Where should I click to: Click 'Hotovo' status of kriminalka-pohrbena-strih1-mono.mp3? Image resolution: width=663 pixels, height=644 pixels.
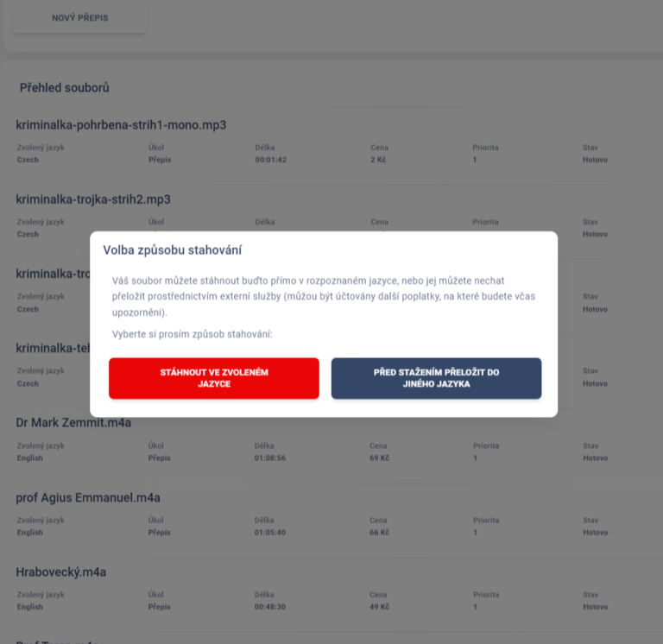point(595,160)
